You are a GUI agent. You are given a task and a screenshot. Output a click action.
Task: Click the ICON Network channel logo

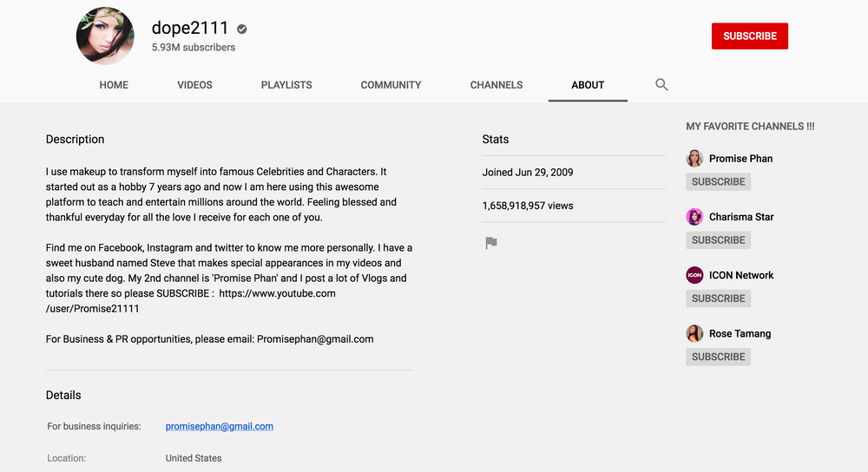(x=694, y=275)
